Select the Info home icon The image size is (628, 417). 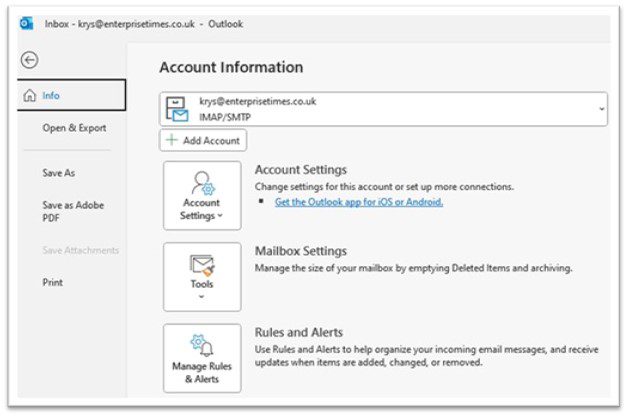[30, 95]
